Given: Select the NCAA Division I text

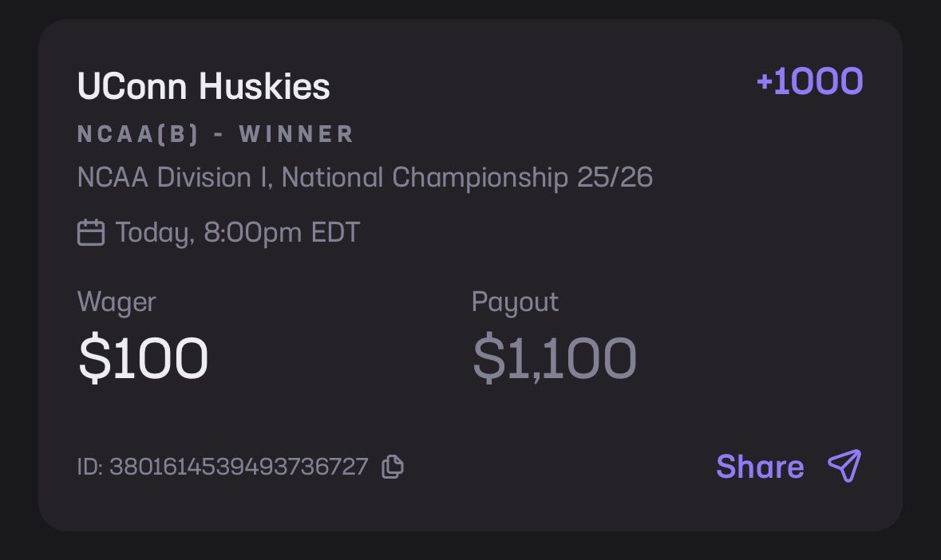Looking at the screenshot, I should point(172,177).
